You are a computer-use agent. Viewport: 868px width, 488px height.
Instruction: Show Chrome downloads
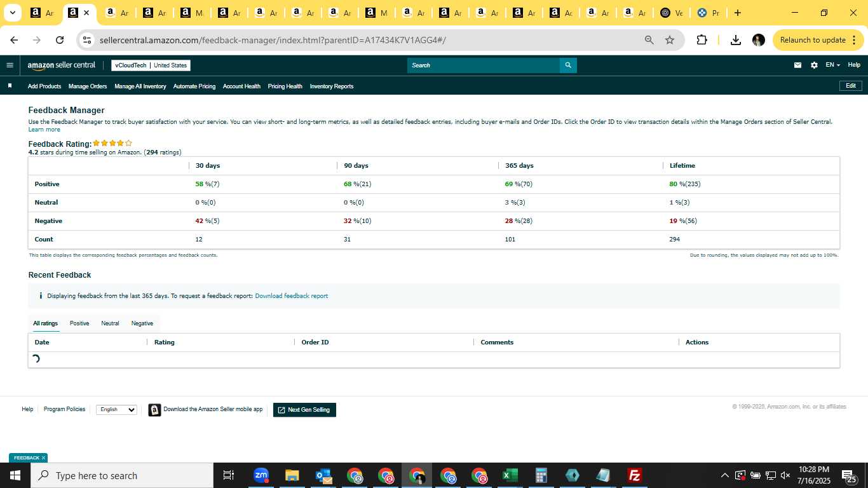click(735, 40)
